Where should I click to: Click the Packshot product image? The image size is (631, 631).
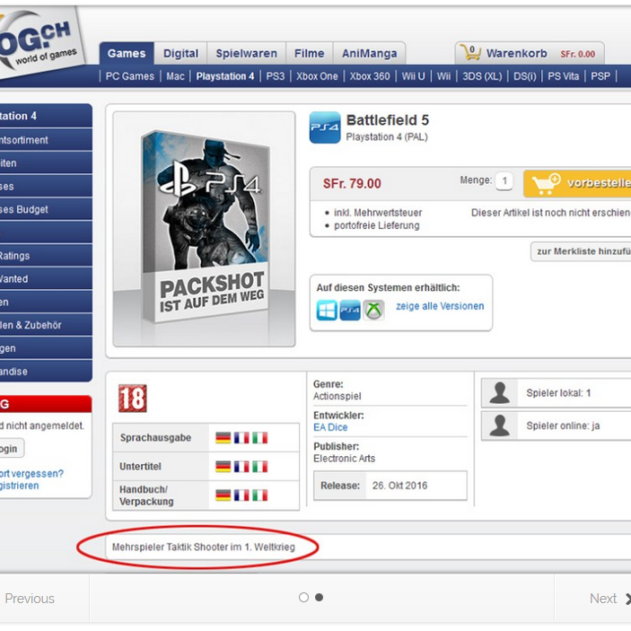pyautogui.click(x=204, y=229)
